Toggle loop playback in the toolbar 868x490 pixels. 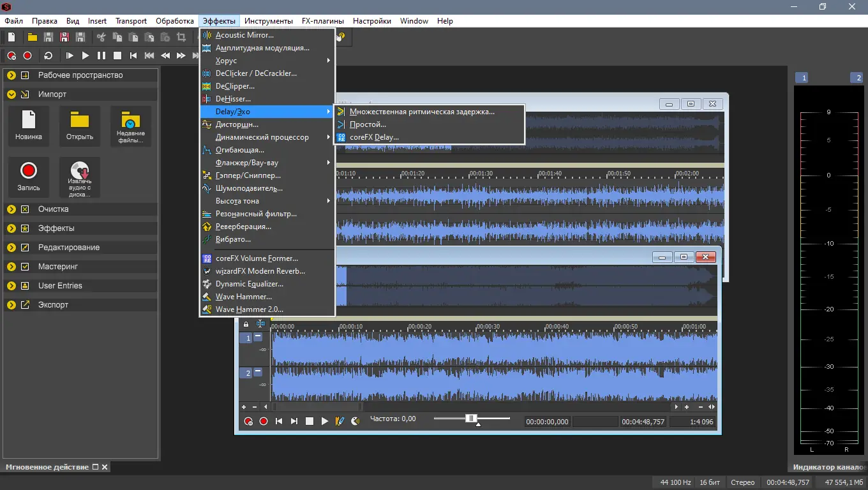coord(47,56)
